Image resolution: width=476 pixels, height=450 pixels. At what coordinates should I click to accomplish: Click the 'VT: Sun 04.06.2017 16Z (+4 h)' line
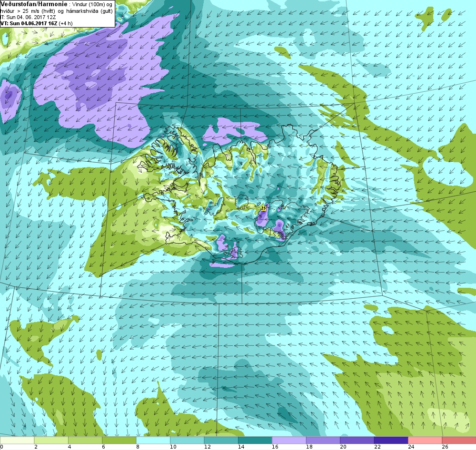[37, 23]
